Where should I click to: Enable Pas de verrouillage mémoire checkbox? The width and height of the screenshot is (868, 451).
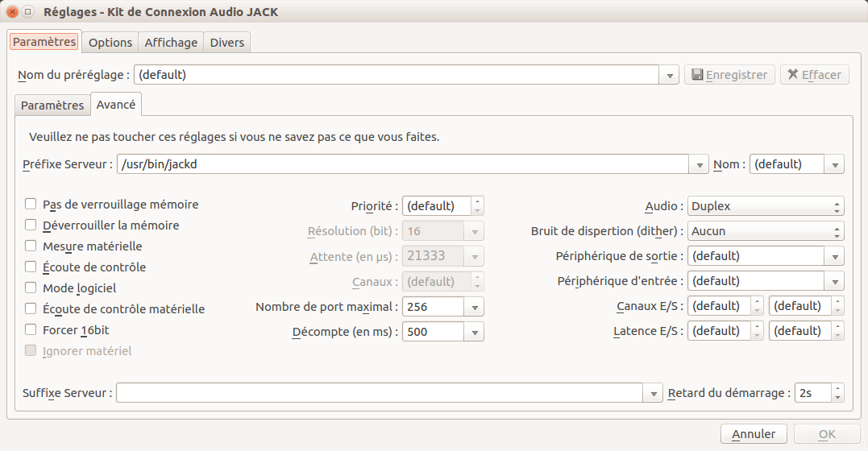(x=31, y=205)
